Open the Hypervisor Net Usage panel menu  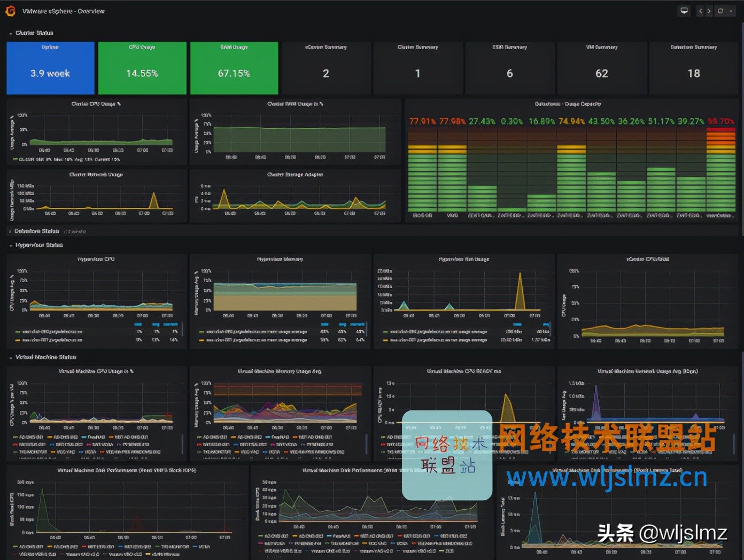coord(464,259)
